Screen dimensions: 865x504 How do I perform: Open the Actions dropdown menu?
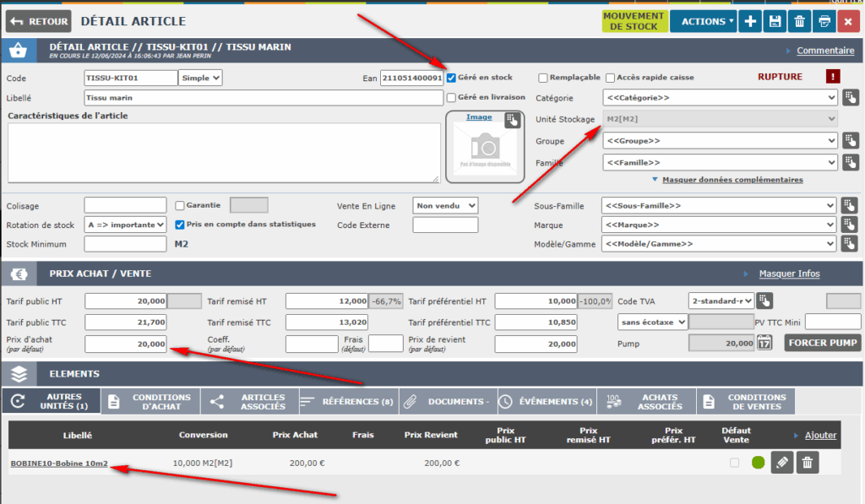pos(703,21)
